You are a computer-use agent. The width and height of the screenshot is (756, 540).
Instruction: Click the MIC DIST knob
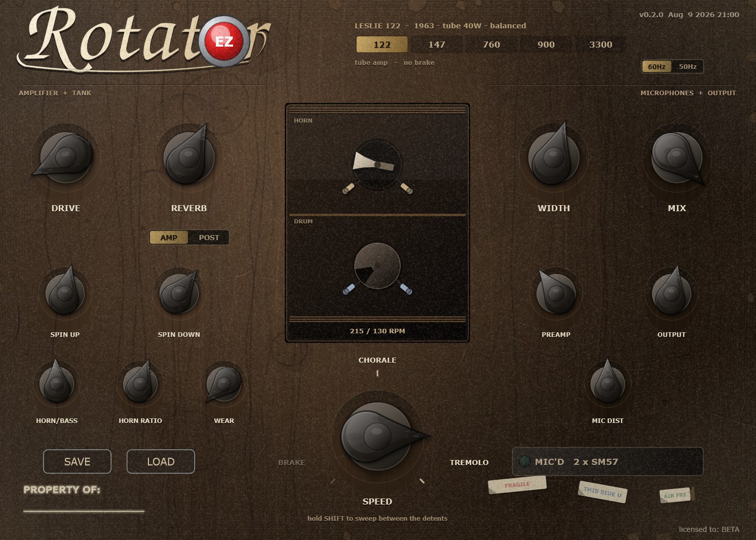tap(608, 383)
